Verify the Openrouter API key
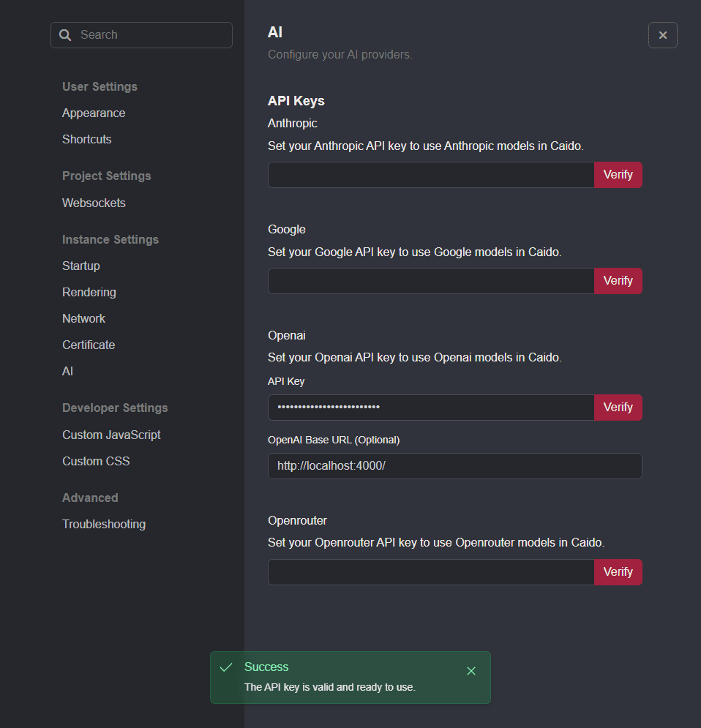The width and height of the screenshot is (701, 728). click(618, 571)
